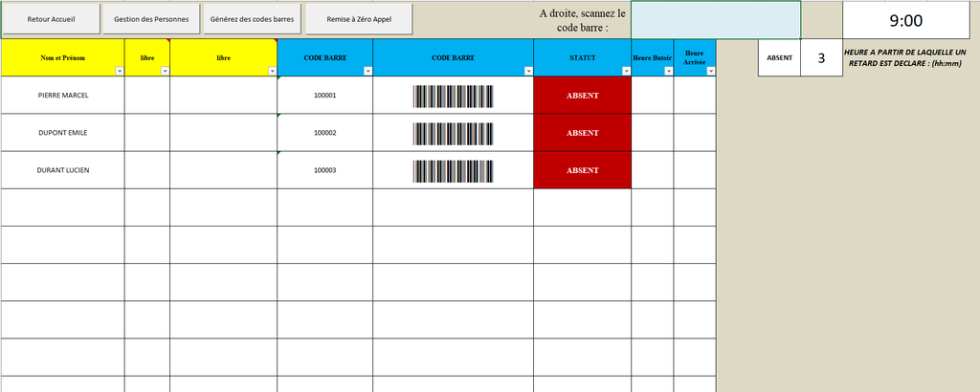Screen dimensions: 980x392
Task: Click the barcode image for DURANT LUCIEN
Action: 453,171
